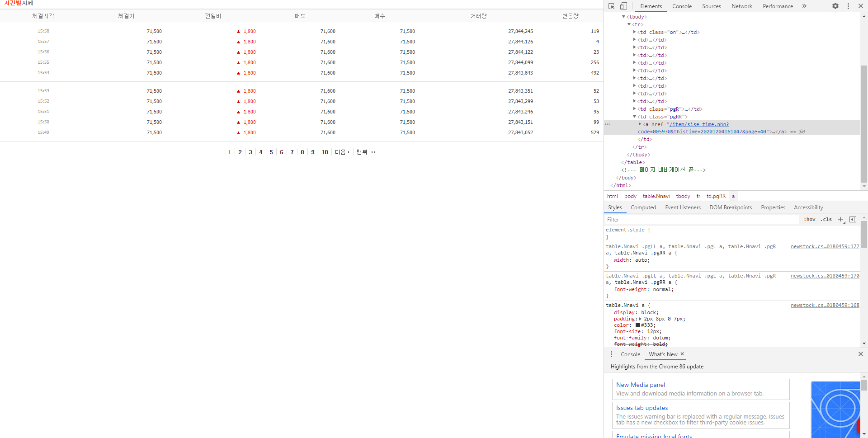The width and height of the screenshot is (868, 438).
Task: Select tbody in the breadcrumb
Action: pos(683,196)
